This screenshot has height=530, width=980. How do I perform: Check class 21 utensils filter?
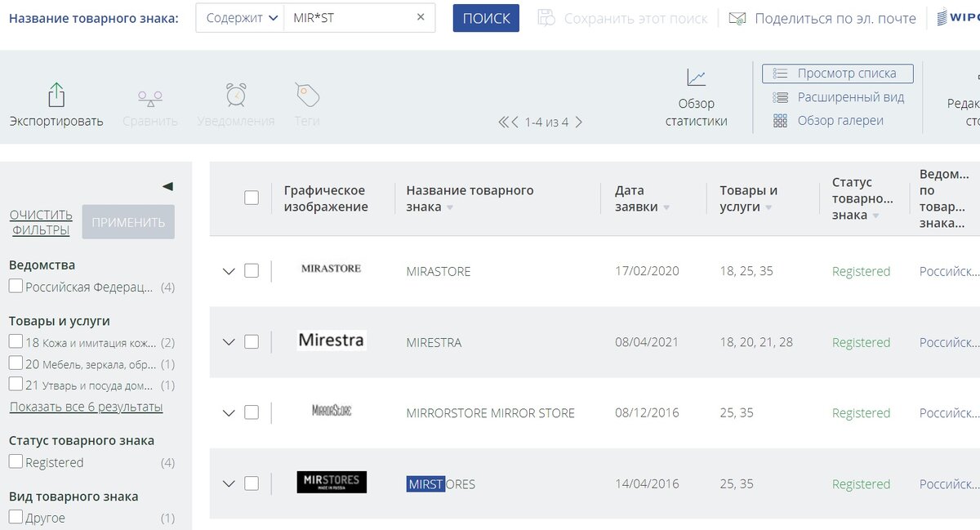(x=16, y=384)
